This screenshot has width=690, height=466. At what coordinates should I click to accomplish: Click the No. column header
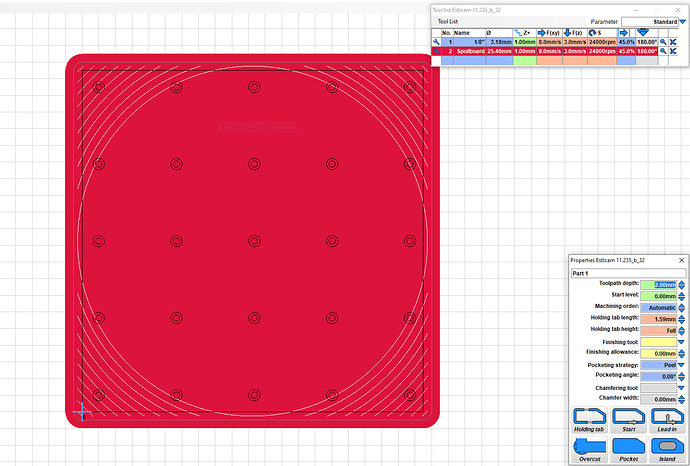[447, 33]
